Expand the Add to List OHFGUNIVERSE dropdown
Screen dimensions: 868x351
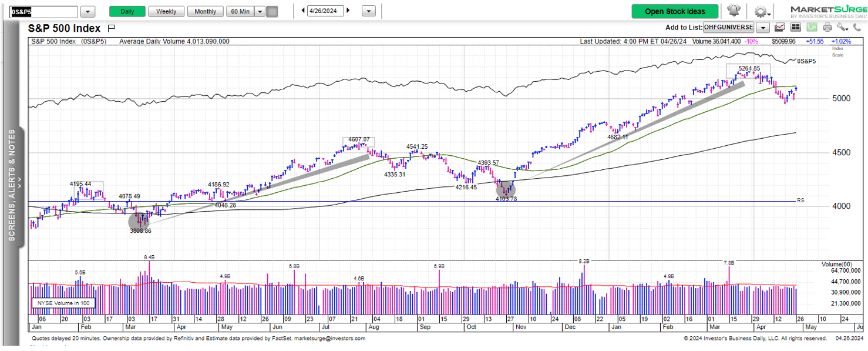(763, 27)
